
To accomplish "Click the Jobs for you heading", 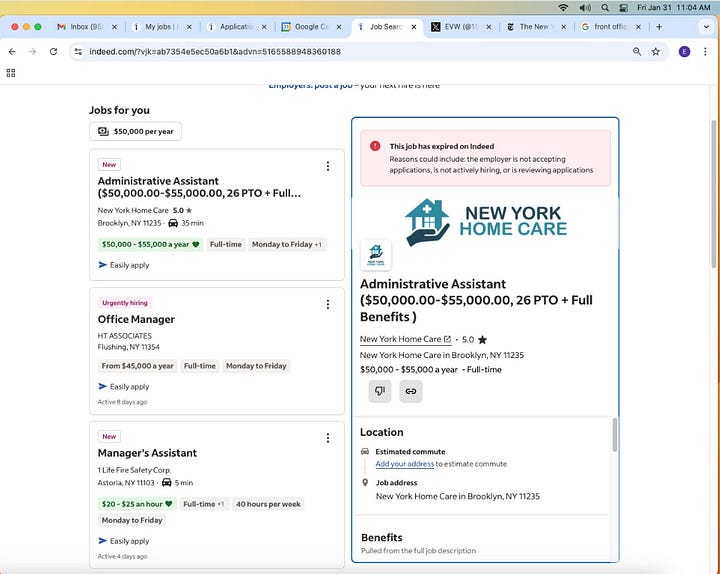I will pyautogui.click(x=119, y=110).
